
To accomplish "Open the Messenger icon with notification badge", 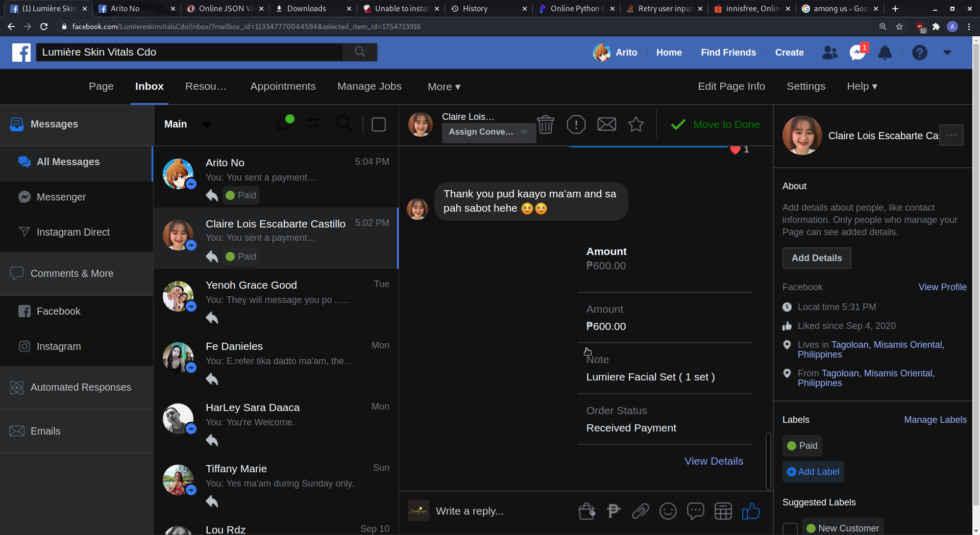I will click(x=857, y=53).
